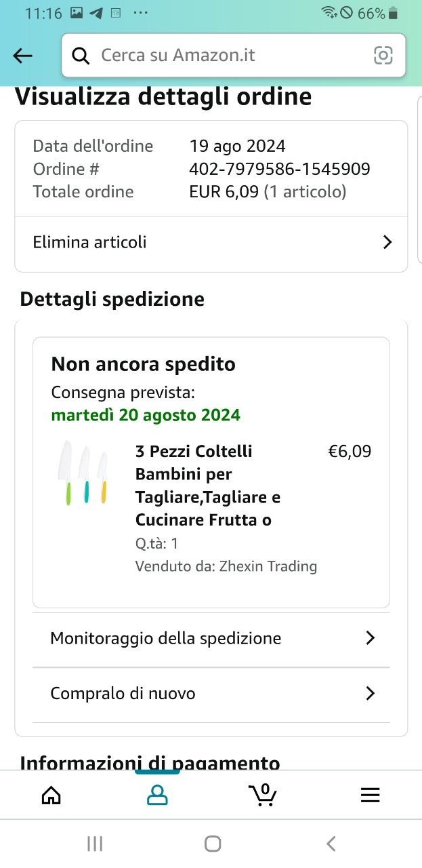
Task: Tap the search magnifier icon
Action: point(81,56)
